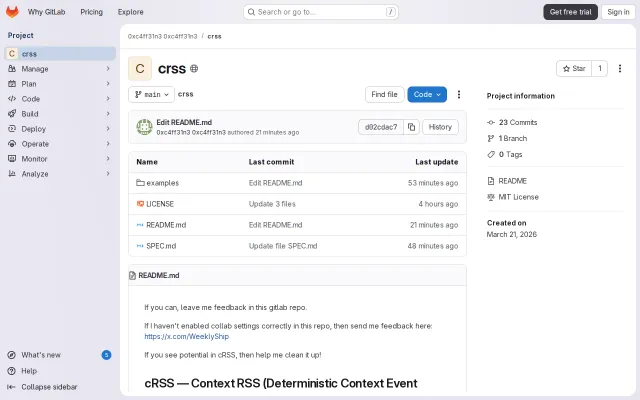Click the Monitor screen icon
Image resolution: width=640 pixels, height=400 pixels.
pyautogui.click(x=12, y=158)
